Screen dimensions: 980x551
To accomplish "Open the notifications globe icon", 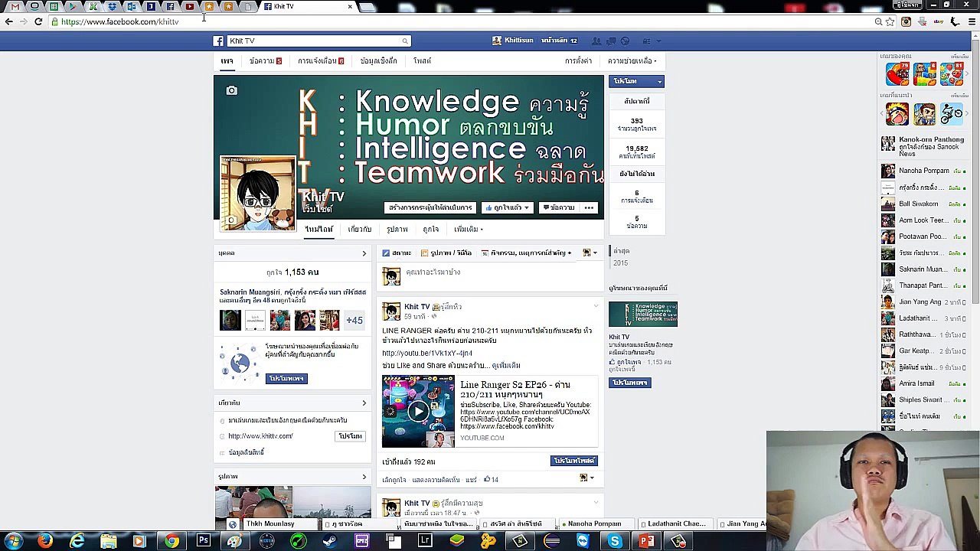I will click(625, 41).
